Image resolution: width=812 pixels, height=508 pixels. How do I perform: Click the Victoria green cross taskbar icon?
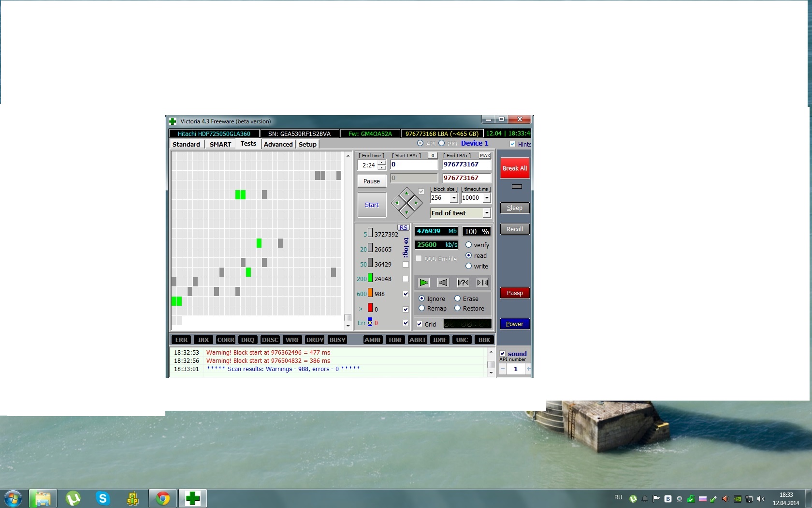(193, 498)
